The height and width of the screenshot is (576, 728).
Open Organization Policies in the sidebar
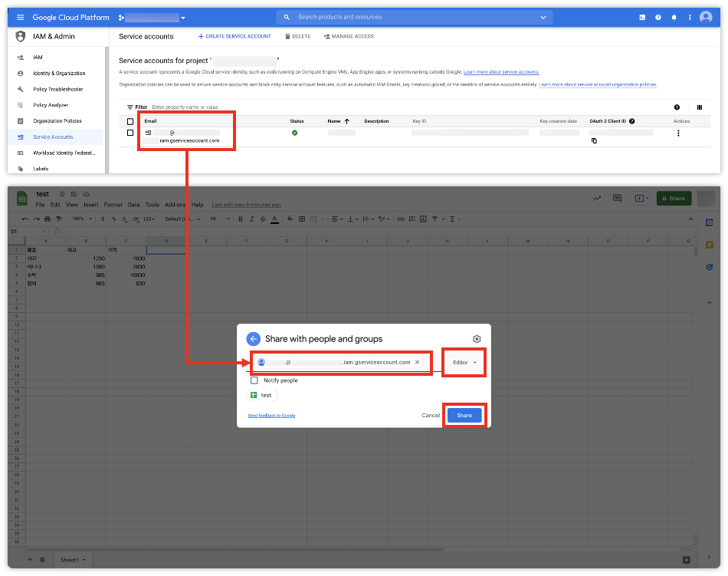[x=56, y=121]
